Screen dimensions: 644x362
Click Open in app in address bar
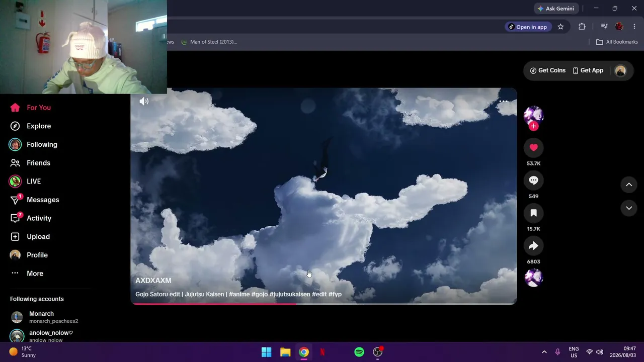pyautogui.click(x=528, y=27)
